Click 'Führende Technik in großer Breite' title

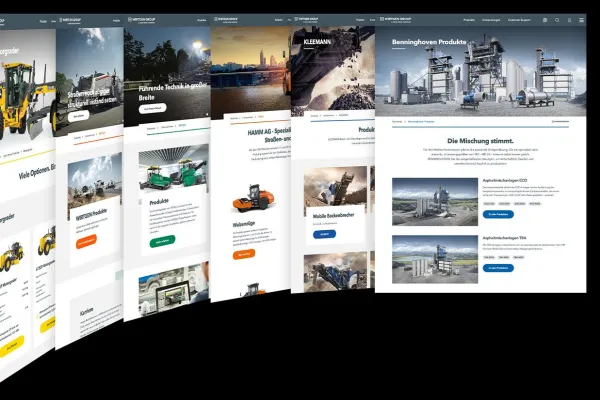click(172, 92)
